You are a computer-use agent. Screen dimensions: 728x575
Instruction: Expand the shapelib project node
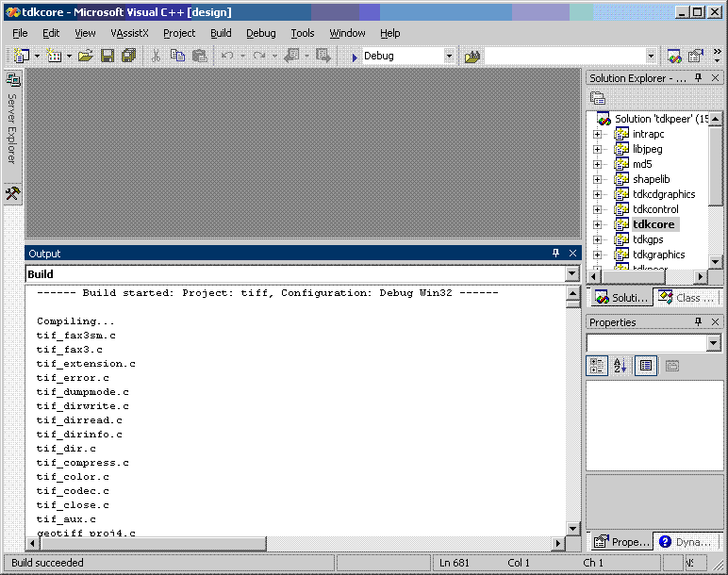point(597,180)
